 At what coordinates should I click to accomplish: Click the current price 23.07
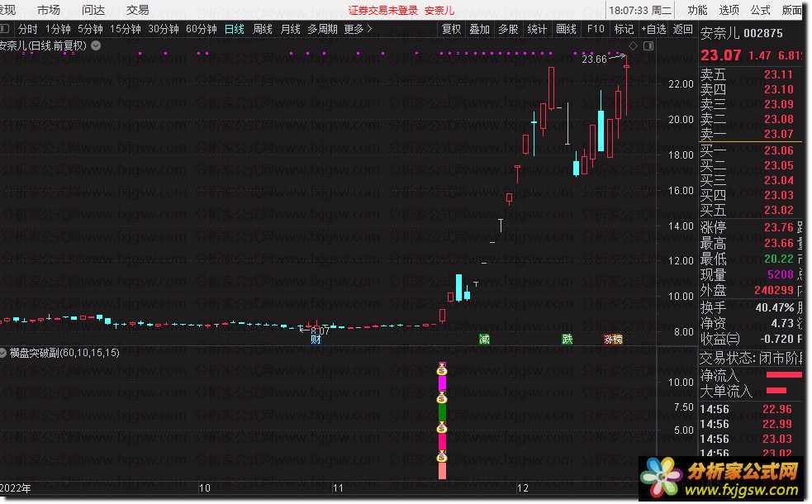coord(721,55)
